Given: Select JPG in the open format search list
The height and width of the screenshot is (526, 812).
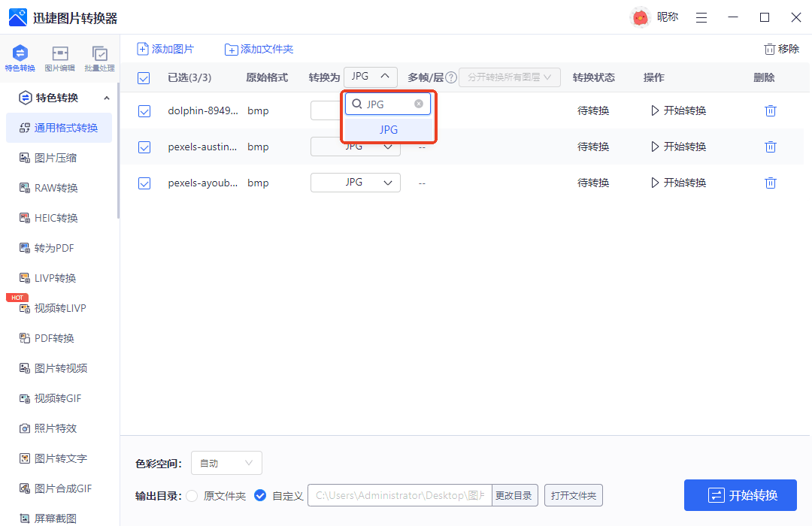Looking at the screenshot, I should pyautogui.click(x=388, y=129).
